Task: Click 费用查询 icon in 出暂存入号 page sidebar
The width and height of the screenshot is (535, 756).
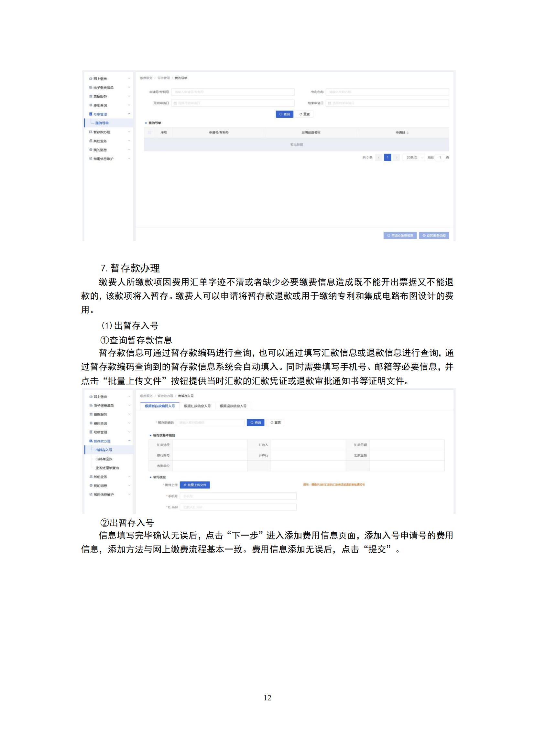Action: coord(91,423)
